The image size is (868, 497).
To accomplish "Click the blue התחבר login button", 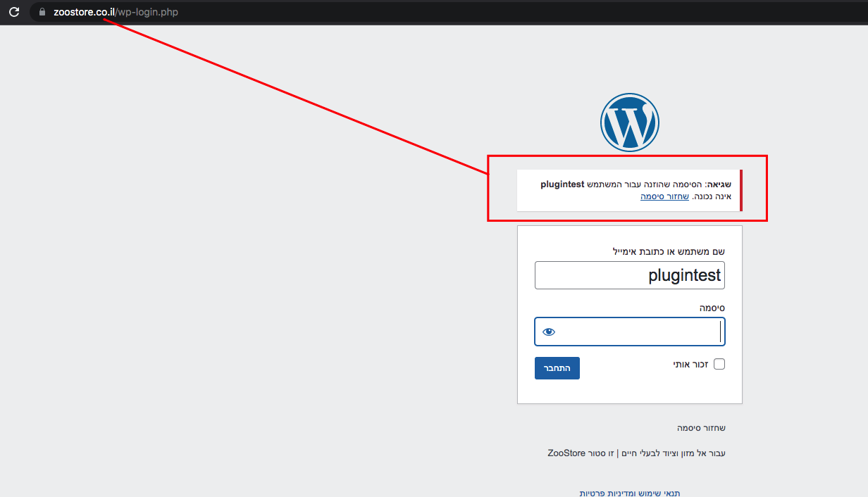I will coord(557,368).
